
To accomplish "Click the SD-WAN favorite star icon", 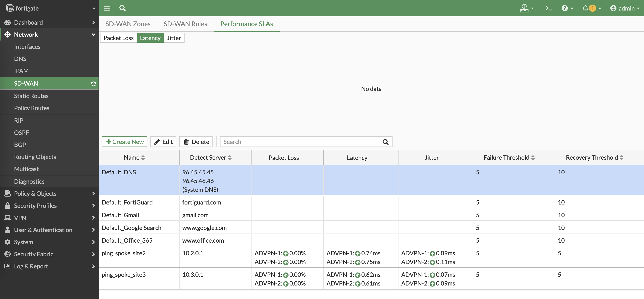I will [x=93, y=83].
